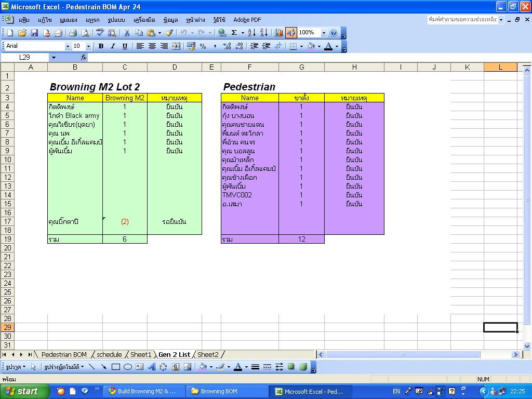Switch to the Pedestrian BOM sheet tab
Image resolution: width=532 pixels, height=399 pixels.
coord(64,354)
